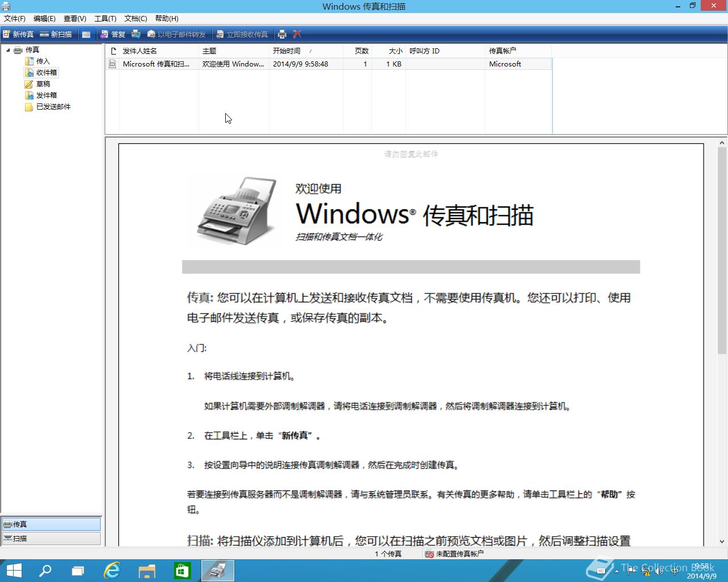Open the 文件(F) menu
Image resolution: width=728 pixels, height=582 pixels.
(15, 19)
